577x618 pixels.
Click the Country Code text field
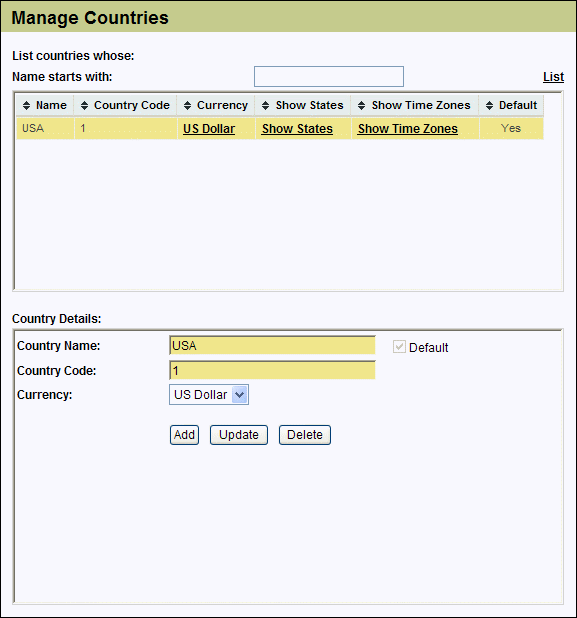click(x=272, y=370)
